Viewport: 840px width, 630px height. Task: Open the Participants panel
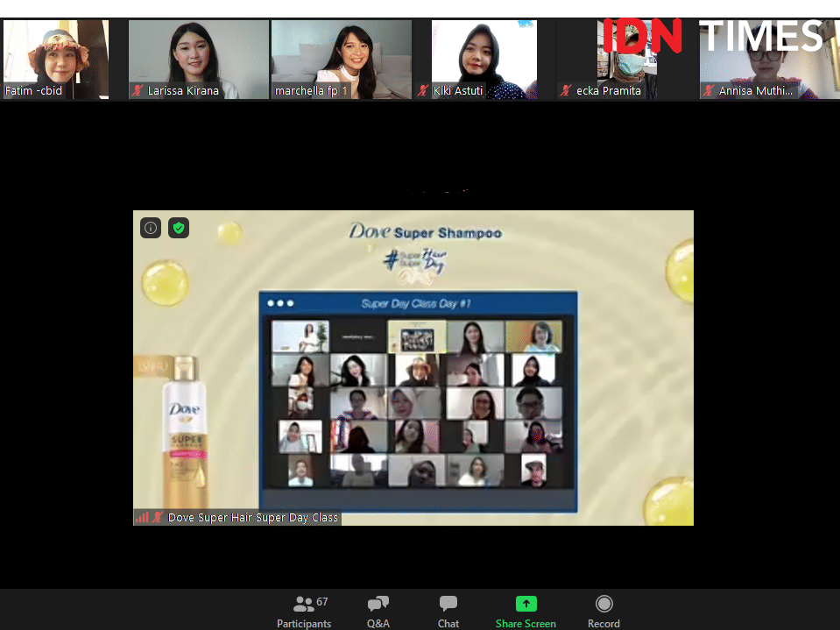(x=304, y=612)
